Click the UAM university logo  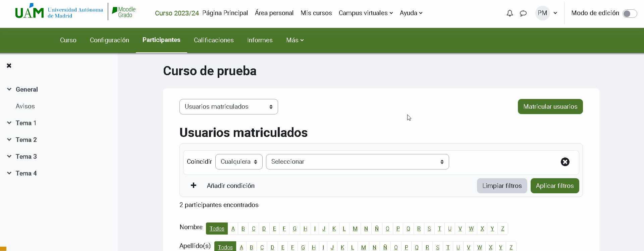pyautogui.click(x=59, y=11)
